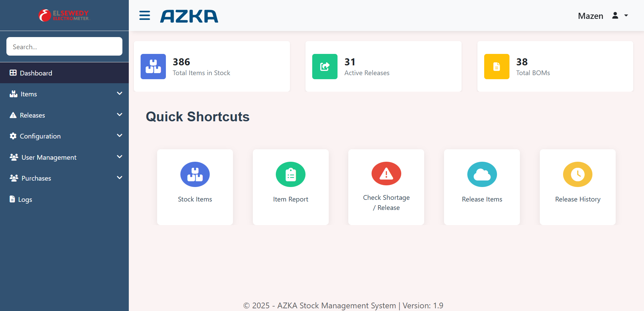This screenshot has width=644, height=311.
Task: Open the blue Stock Items shortcut icon
Action: pos(195,175)
